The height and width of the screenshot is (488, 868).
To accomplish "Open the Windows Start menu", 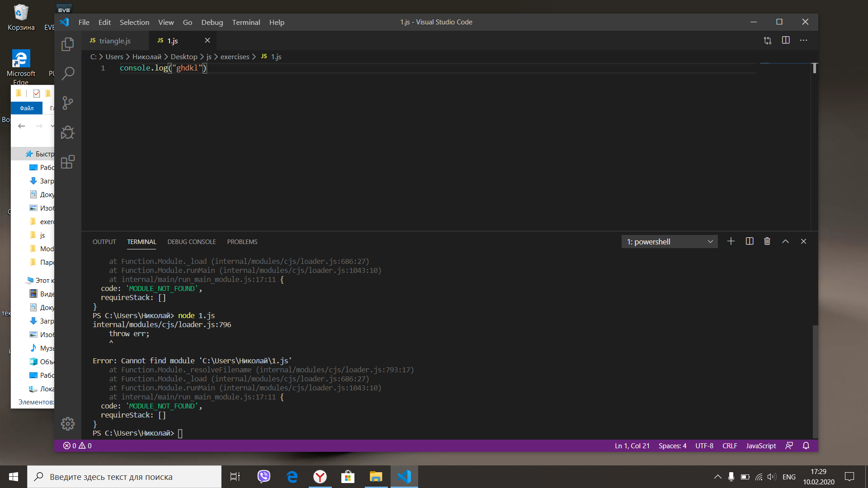I will 14,477.
